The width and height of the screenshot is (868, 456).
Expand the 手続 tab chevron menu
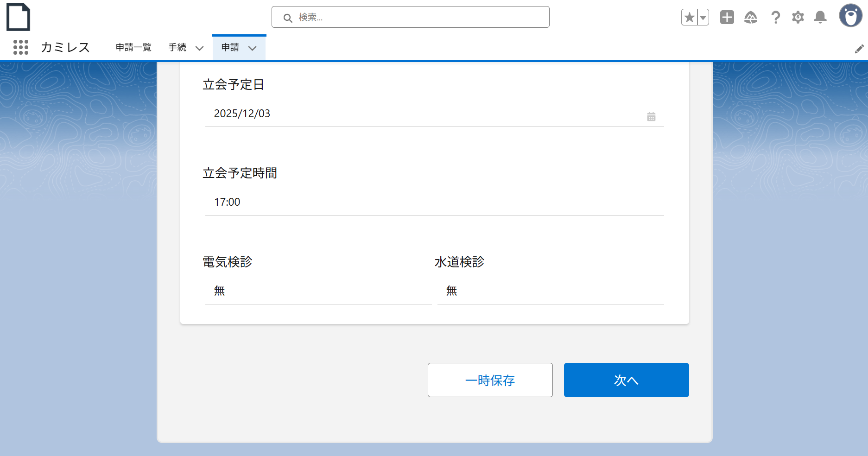coord(200,48)
